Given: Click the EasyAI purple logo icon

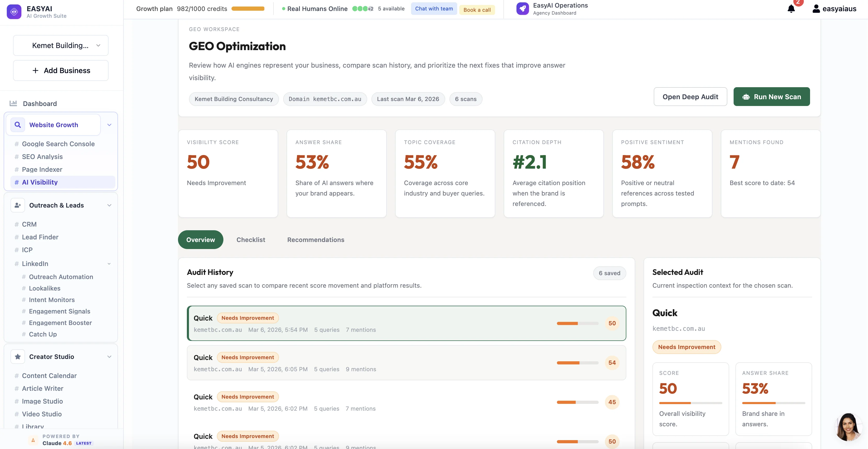Looking at the screenshot, I should (14, 12).
